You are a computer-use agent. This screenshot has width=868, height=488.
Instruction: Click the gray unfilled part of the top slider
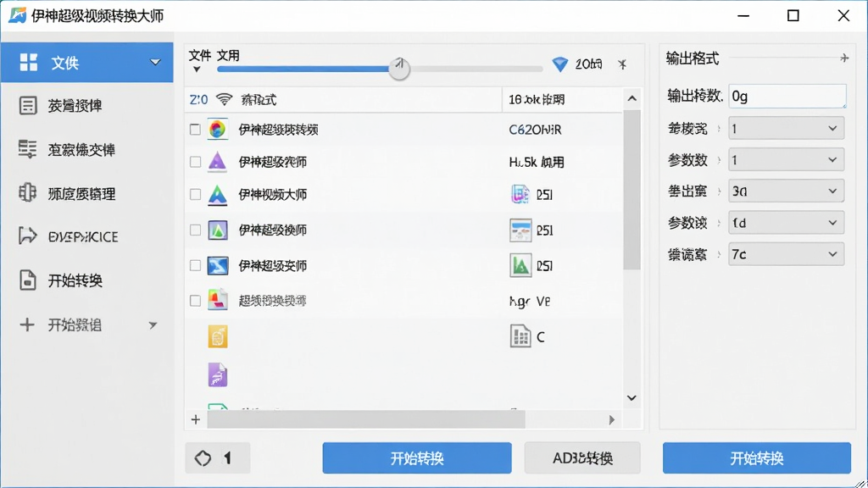(476, 69)
